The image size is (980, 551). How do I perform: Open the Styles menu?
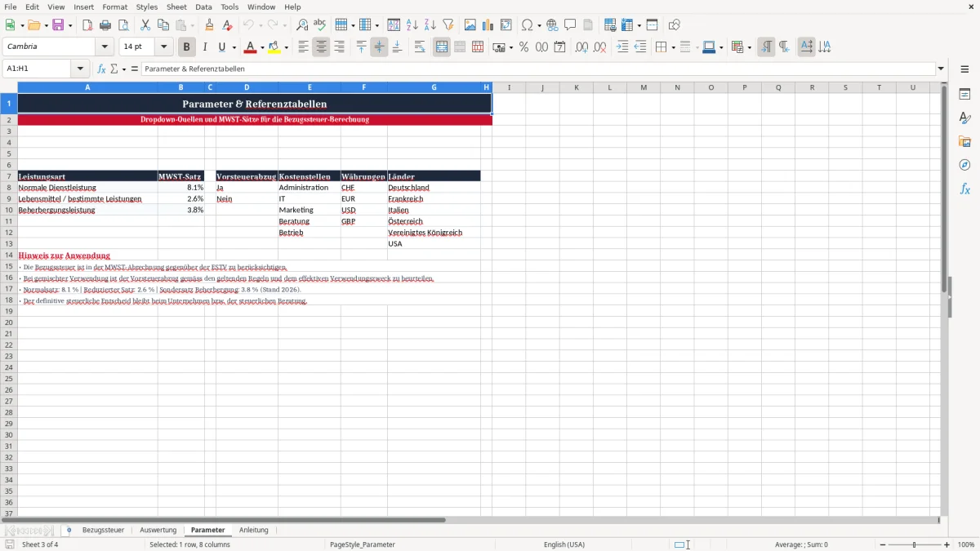(147, 7)
